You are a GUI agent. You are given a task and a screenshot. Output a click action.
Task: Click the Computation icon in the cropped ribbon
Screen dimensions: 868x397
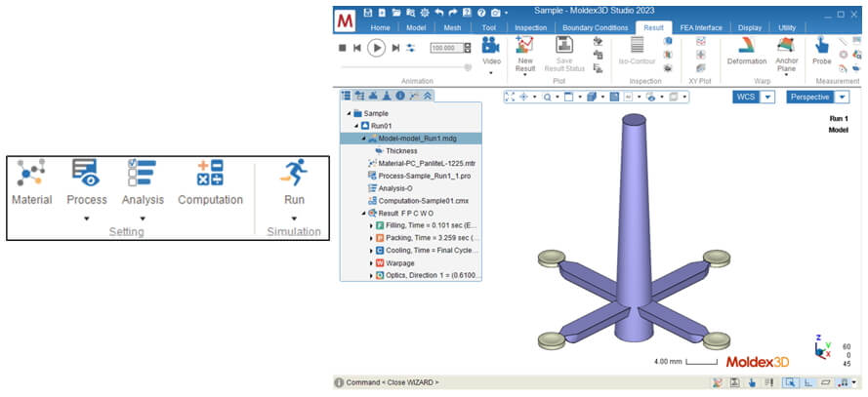coord(210,173)
